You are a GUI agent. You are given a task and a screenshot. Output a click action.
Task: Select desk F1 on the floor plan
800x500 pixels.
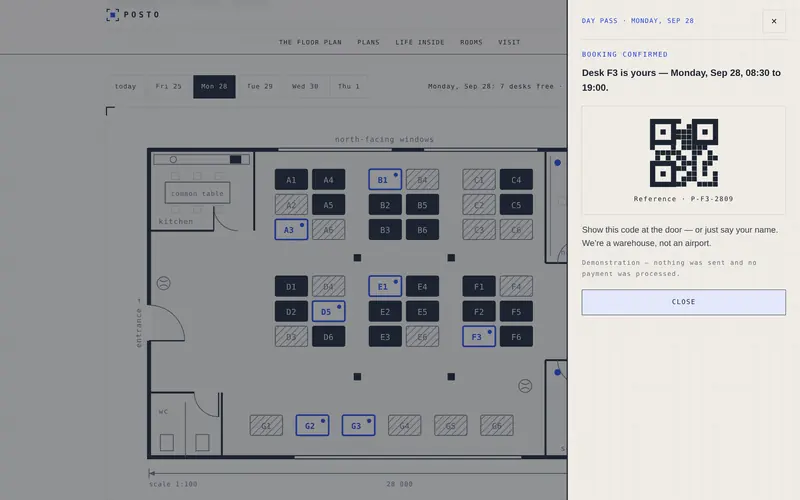[479, 286]
